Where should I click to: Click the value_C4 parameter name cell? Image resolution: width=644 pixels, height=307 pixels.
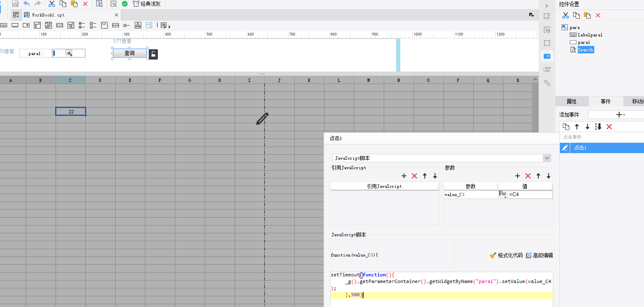pos(471,194)
